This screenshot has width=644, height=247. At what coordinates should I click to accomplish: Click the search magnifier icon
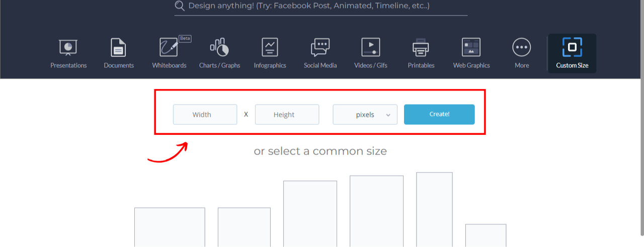coord(180,6)
